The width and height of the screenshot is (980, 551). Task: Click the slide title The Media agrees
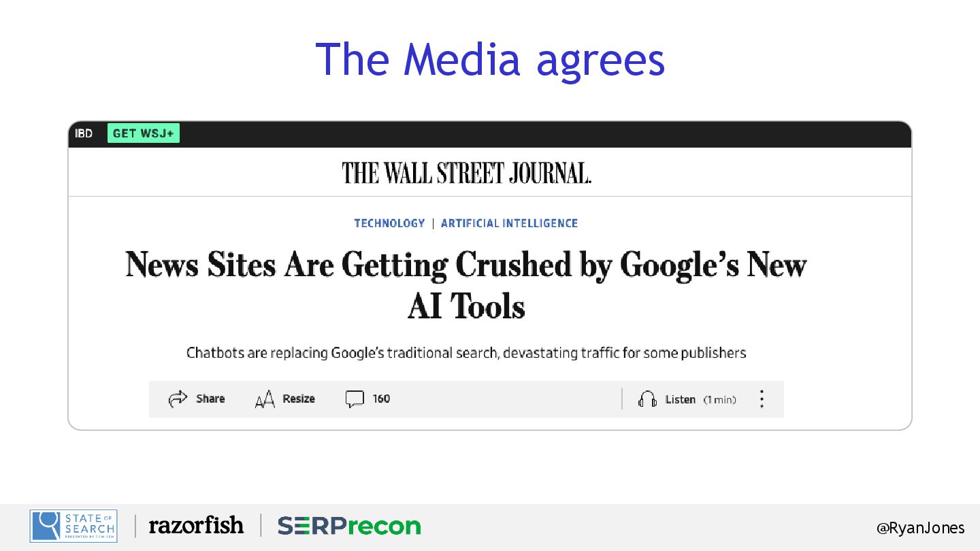[490, 59]
